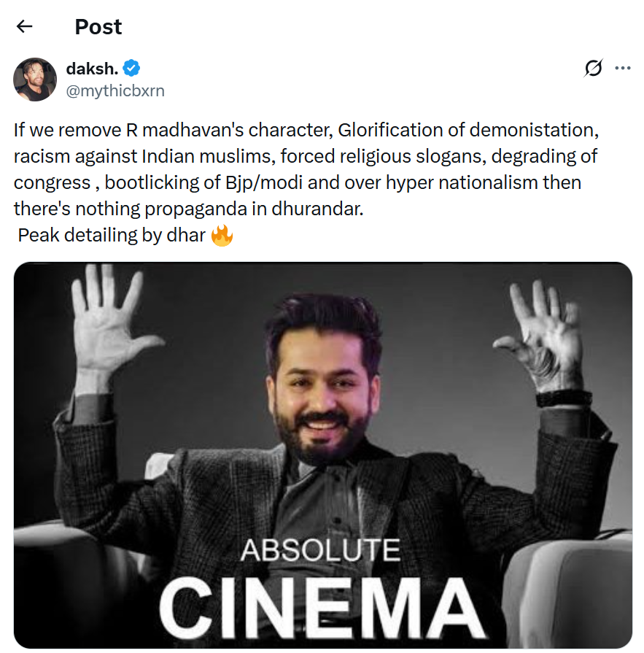The image size is (644, 653).
Task: Visit the @mythicbxrn handle link
Action: pyautogui.click(x=115, y=90)
